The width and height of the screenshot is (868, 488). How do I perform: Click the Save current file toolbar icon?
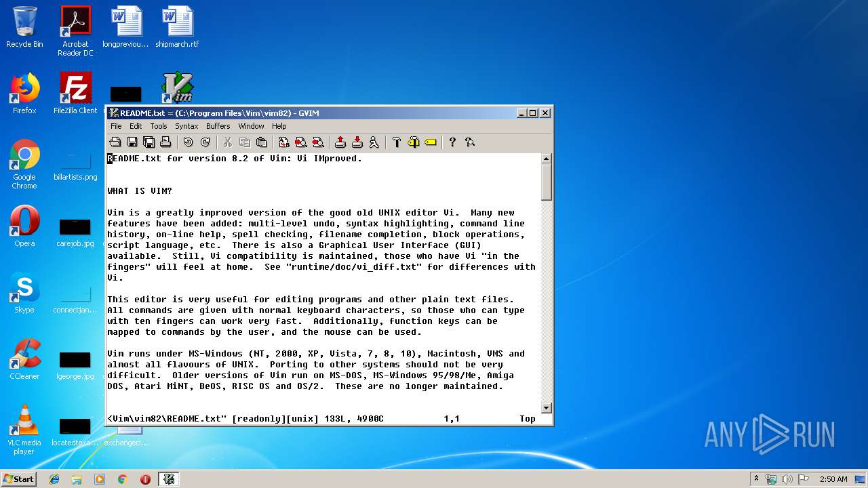[132, 142]
